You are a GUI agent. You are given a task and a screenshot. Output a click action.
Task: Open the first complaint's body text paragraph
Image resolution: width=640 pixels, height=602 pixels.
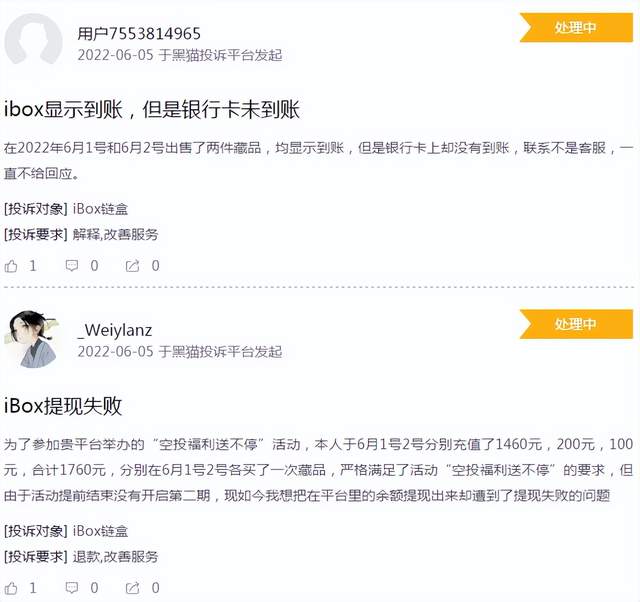point(318,161)
